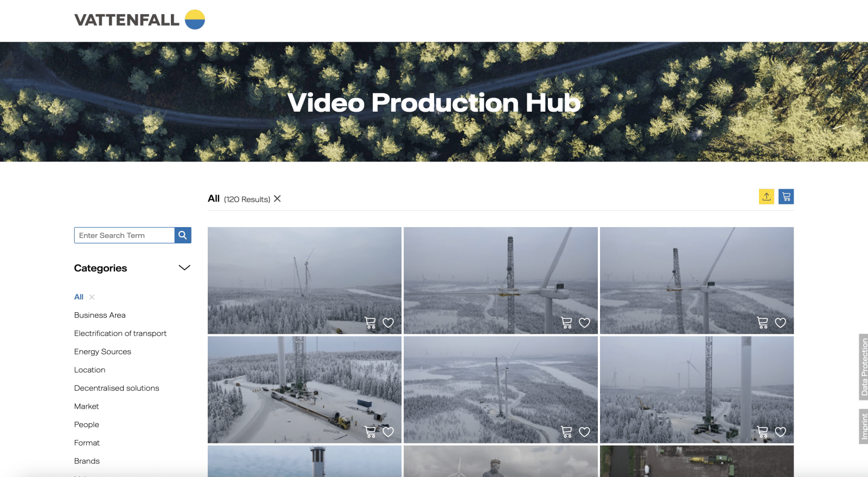The image size is (868, 477).
Task: Remove the All category selection in sidebar
Action: click(x=92, y=297)
